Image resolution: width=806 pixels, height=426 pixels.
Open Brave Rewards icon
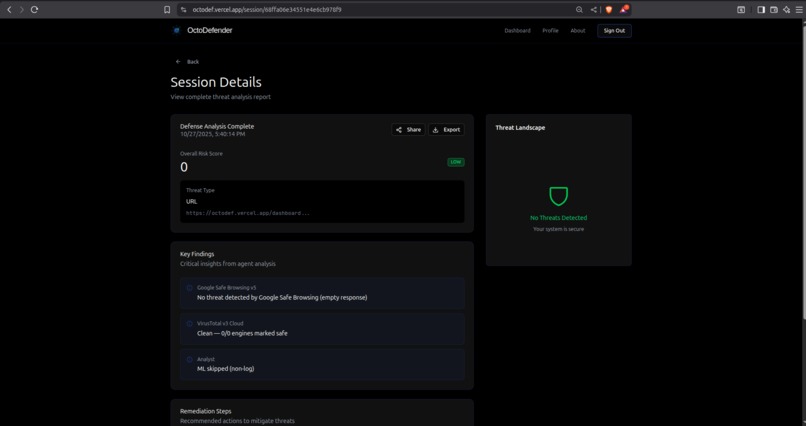pos(624,9)
